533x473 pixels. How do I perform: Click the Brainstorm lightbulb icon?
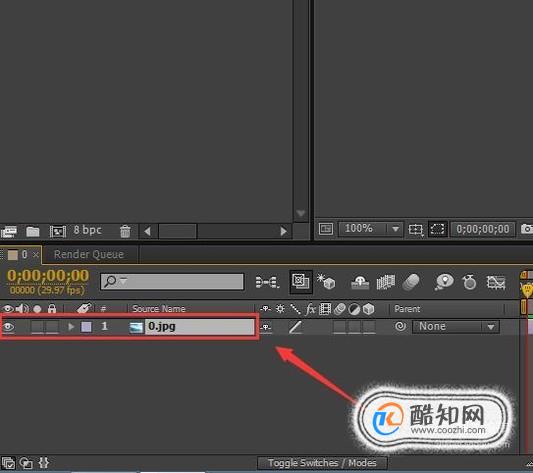[444, 282]
